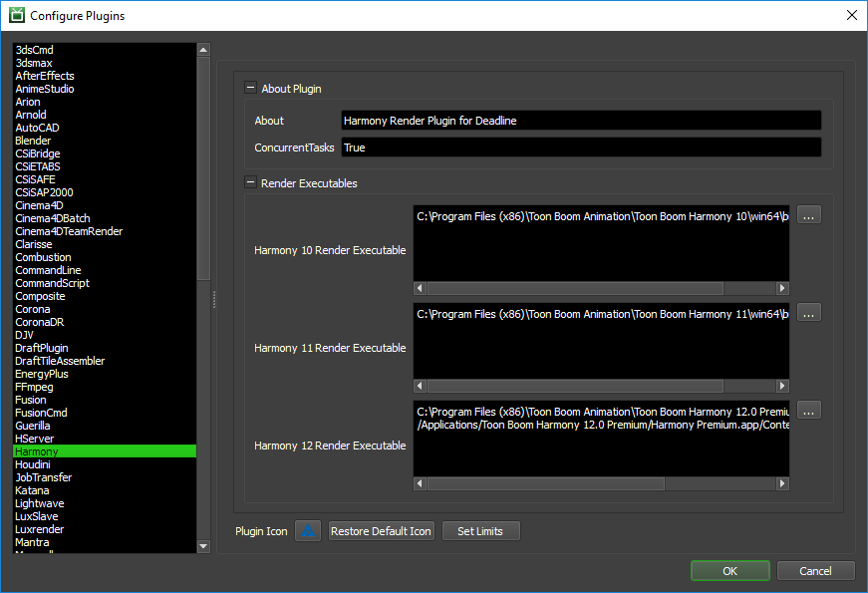
Task: Click plugin list scroll up arrow
Action: point(203,50)
